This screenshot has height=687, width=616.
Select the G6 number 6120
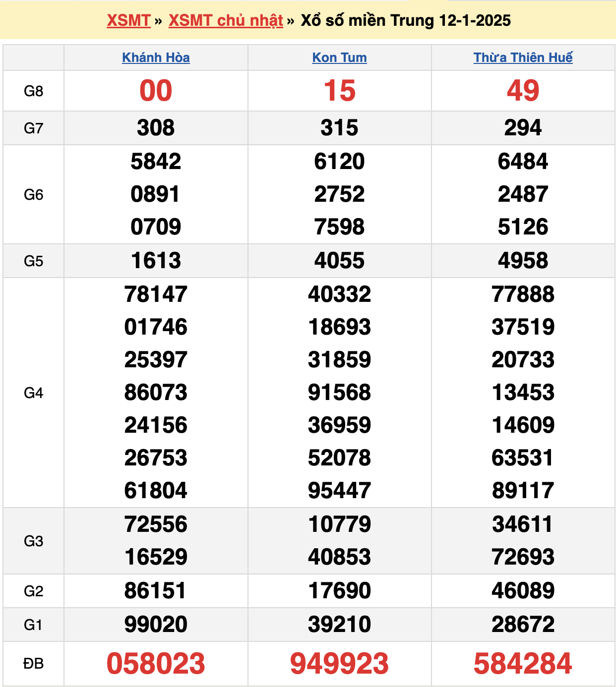point(339,162)
